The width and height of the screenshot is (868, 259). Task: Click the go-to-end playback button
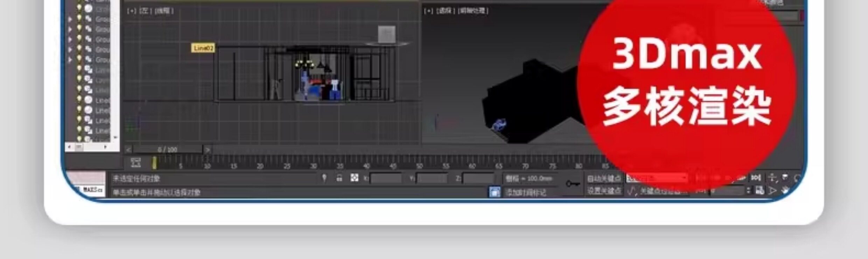(x=756, y=178)
